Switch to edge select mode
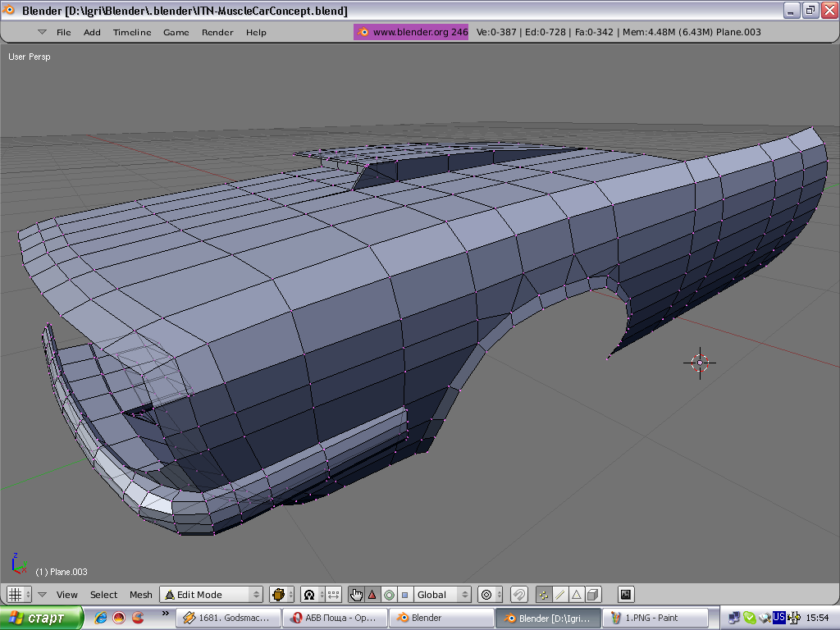 (x=559, y=595)
